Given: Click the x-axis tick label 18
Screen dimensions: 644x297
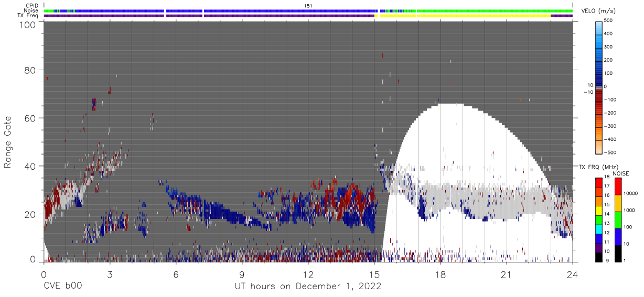Looking at the screenshot, I should (440, 273).
